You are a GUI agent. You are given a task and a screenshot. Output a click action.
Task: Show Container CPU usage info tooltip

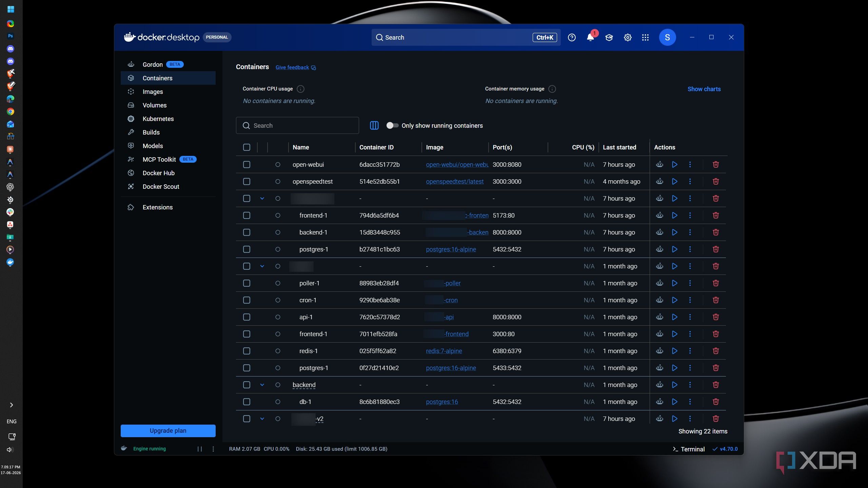click(x=300, y=89)
